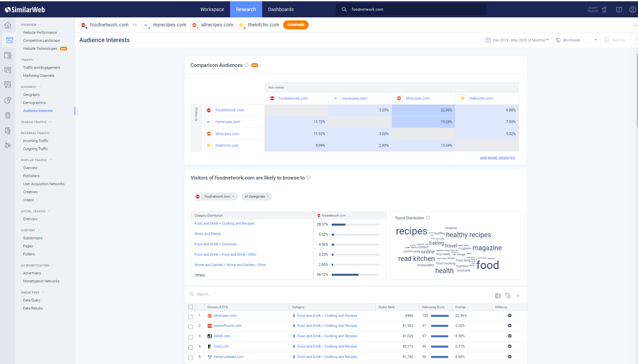Screen dimensions: 638x364
Task: Check the allrecipes.com row checkbox
Action: click(191, 317)
